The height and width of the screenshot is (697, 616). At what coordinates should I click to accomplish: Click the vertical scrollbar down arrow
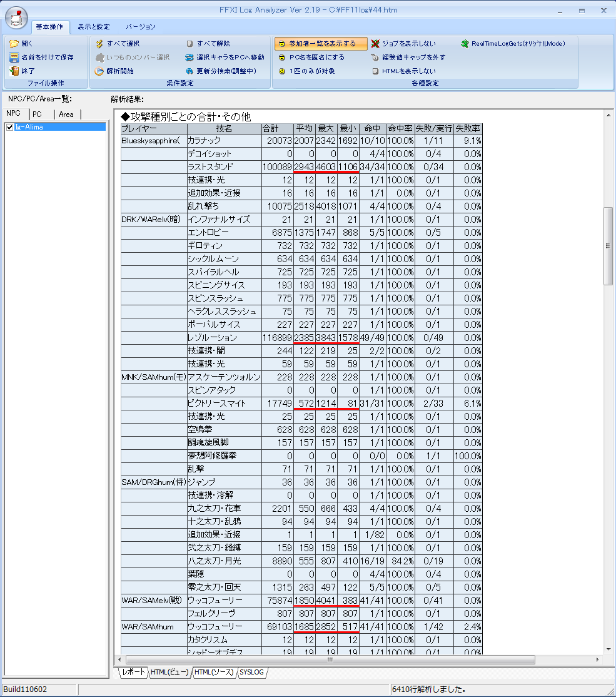tap(608, 649)
